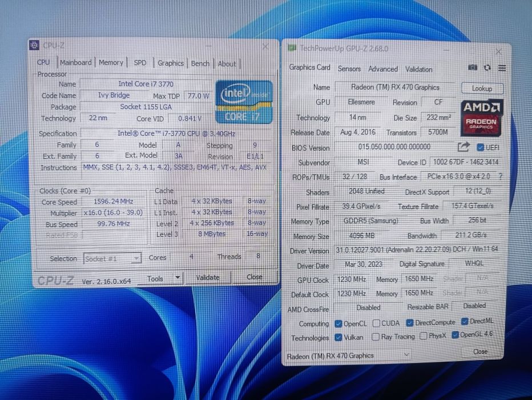
Task: Click the GPU Name field Radeon RX 470
Action: pyautogui.click(x=395, y=87)
